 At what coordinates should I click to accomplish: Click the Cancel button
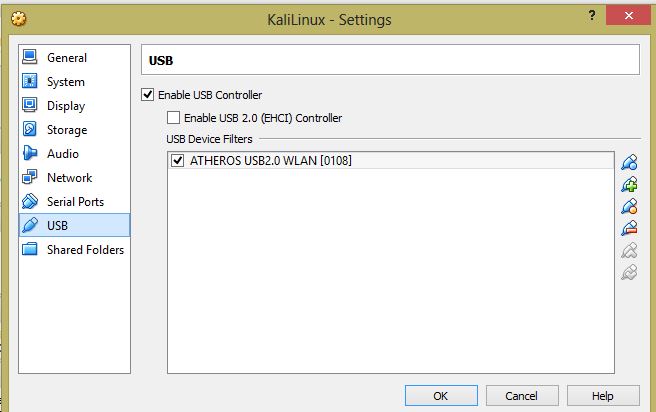tap(522, 396)
